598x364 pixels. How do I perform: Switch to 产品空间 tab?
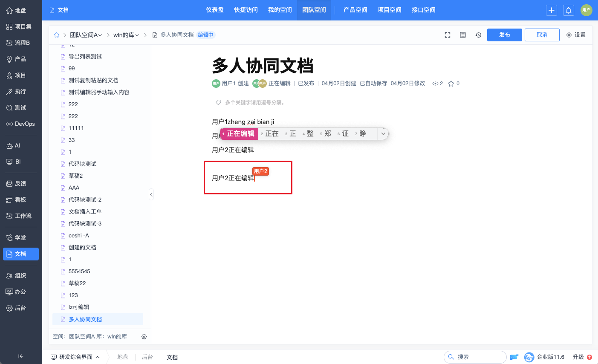pyautogui.click(x=355, y=10)
